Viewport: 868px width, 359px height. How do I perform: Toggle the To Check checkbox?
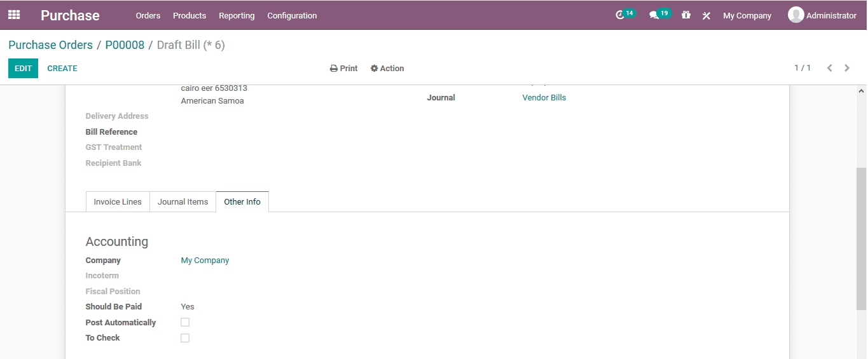pos(185,338)
